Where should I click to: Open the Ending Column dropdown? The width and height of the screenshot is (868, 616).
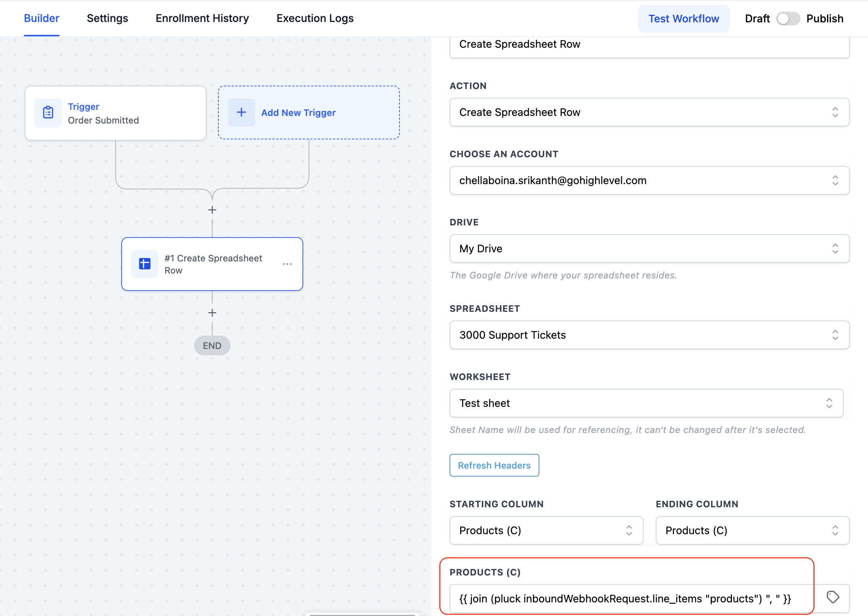[752, 530]
